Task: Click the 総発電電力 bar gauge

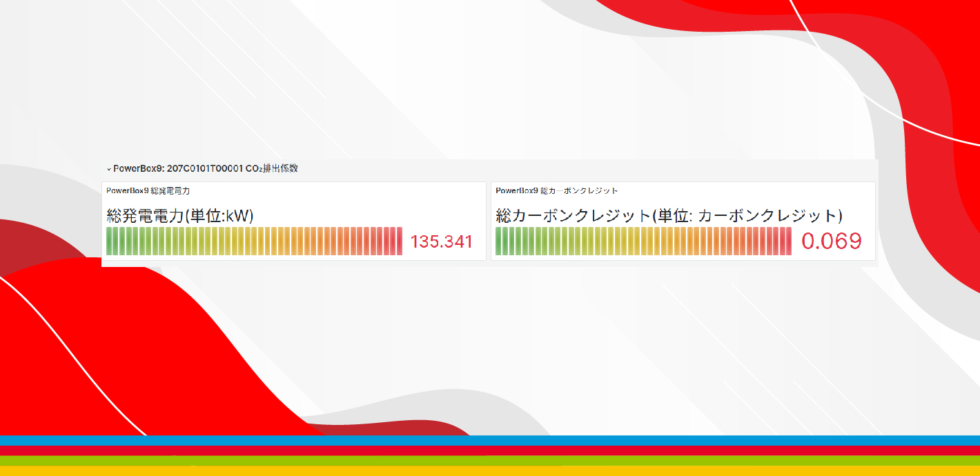Action: pyautogui.click(x=254, y=241)
